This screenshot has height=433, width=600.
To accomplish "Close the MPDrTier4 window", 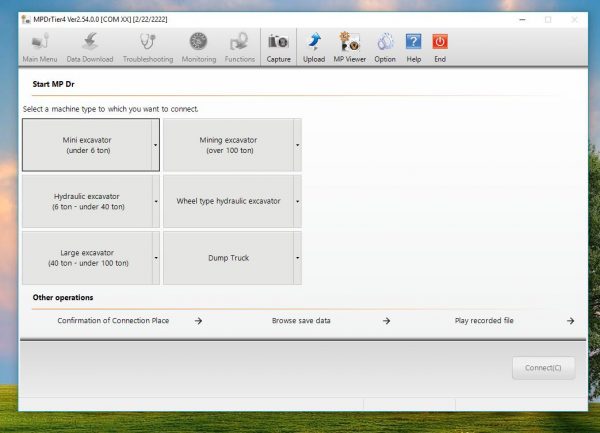I will (574, 20).
